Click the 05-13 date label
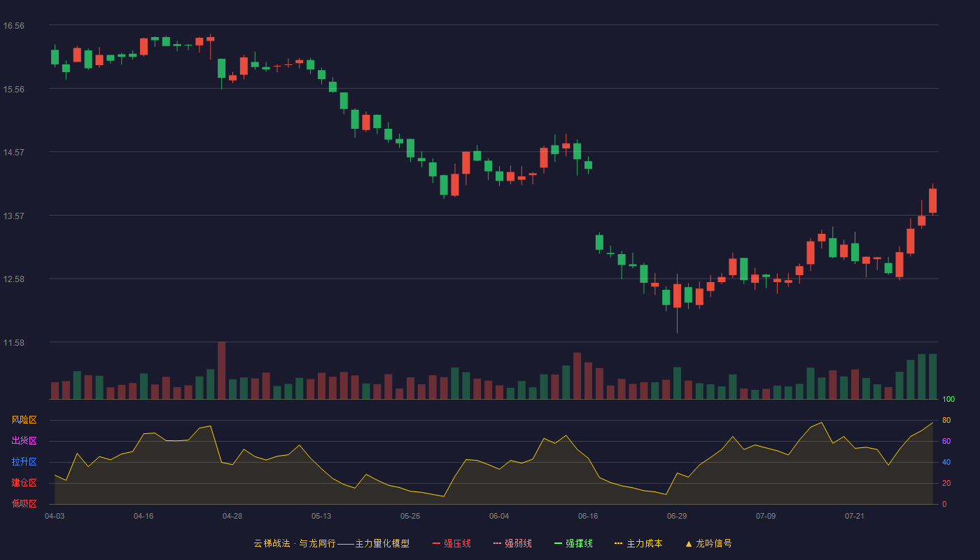 [321, 516]
